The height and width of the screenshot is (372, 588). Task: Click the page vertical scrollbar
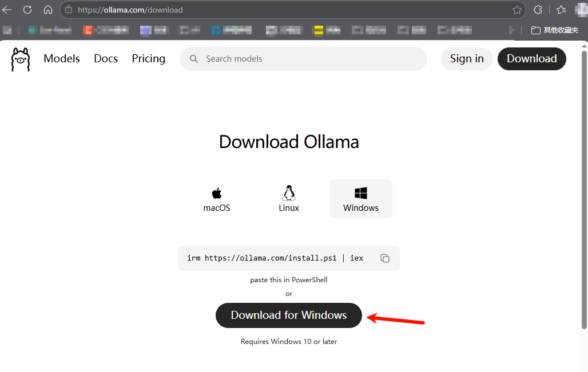[x=584, y=190]
